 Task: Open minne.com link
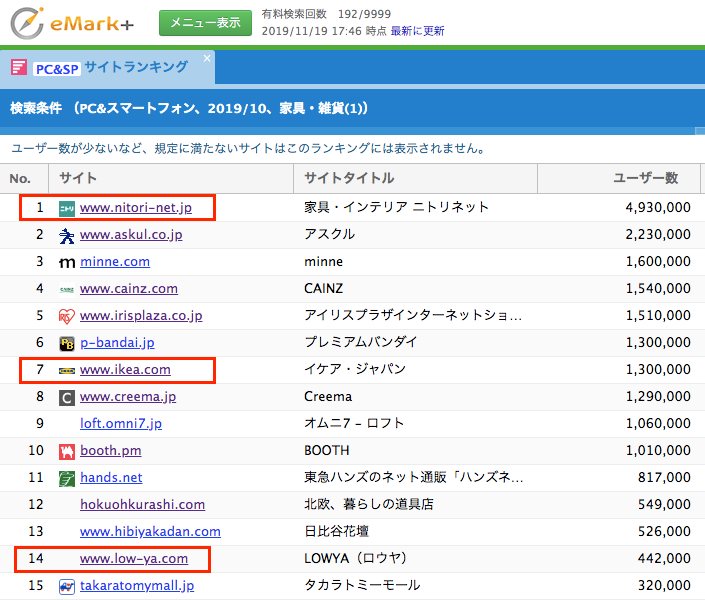coord(115,262)
